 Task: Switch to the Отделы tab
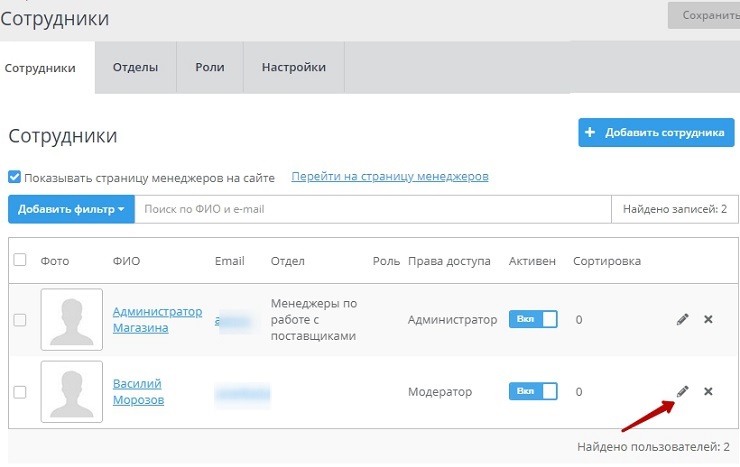[x=135, y=68]
